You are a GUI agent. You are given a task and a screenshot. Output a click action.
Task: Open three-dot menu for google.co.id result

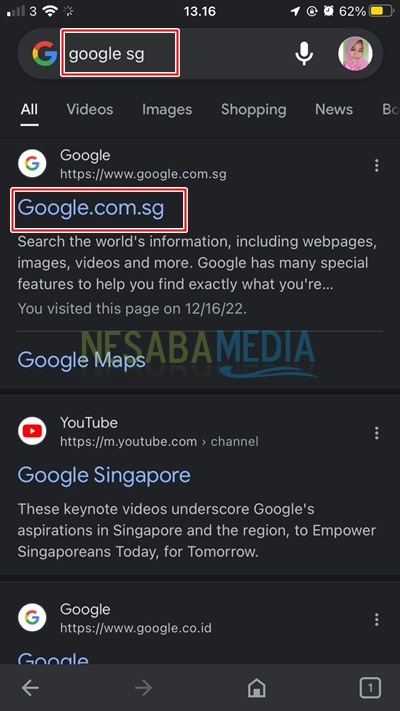[x=376, y=619]
